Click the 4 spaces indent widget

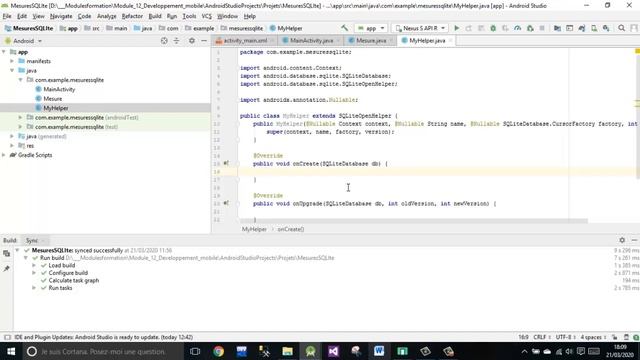(593, 337)
